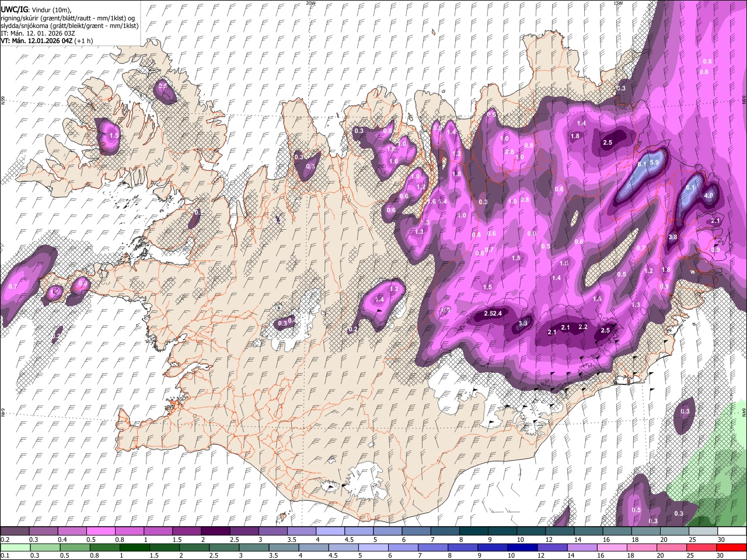747x560 pixels.
Task: Click the dark mauve 0.2–0.3 swatch, upper legend
Action: coord(15,531)
